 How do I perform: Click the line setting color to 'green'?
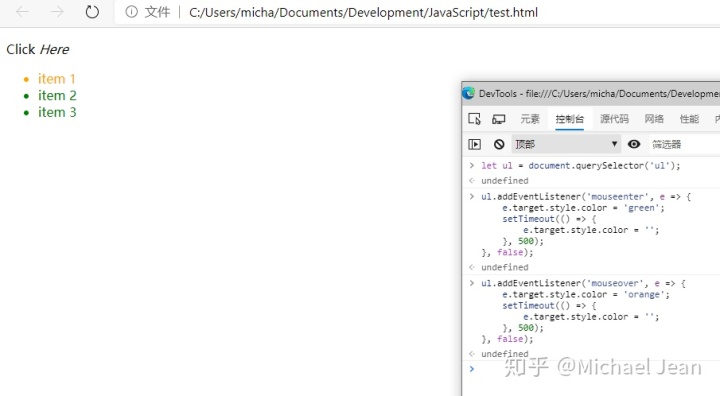point(583,208)
